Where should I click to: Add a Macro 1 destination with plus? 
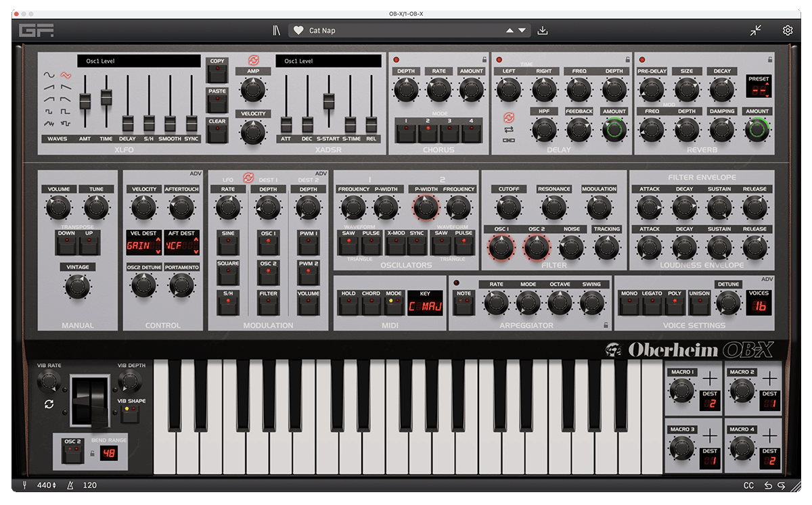[709, 378]
